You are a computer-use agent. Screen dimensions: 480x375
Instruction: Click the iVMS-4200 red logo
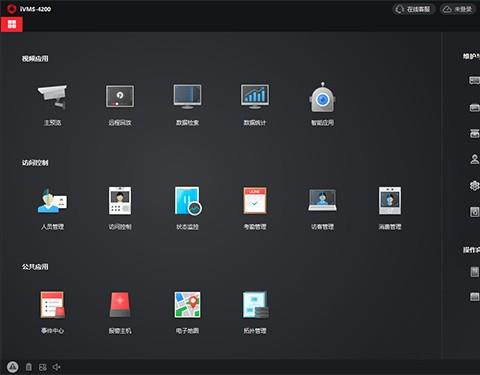tap(11, 9)
